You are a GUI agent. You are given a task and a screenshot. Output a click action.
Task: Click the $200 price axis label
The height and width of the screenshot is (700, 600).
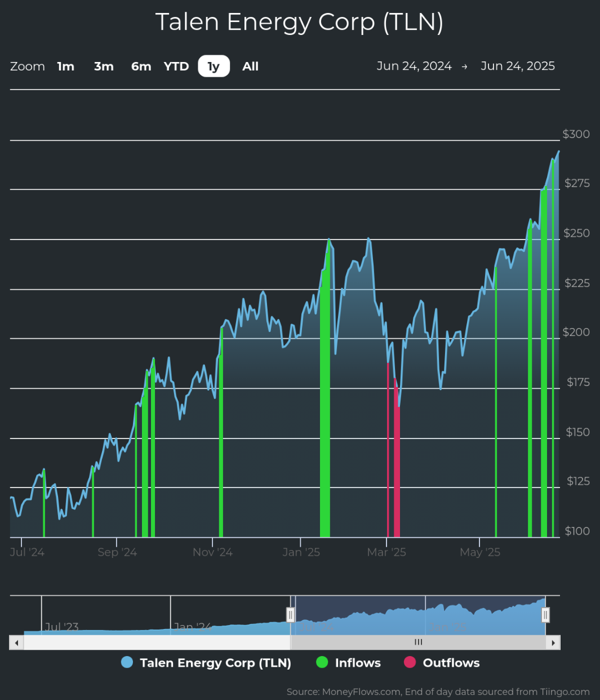pyautogui.click(x=576, y=332)
